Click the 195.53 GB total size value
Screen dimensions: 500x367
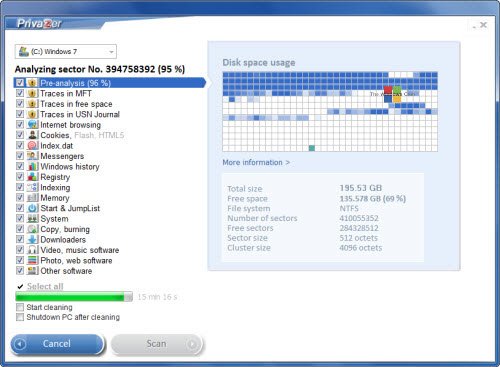361,188
